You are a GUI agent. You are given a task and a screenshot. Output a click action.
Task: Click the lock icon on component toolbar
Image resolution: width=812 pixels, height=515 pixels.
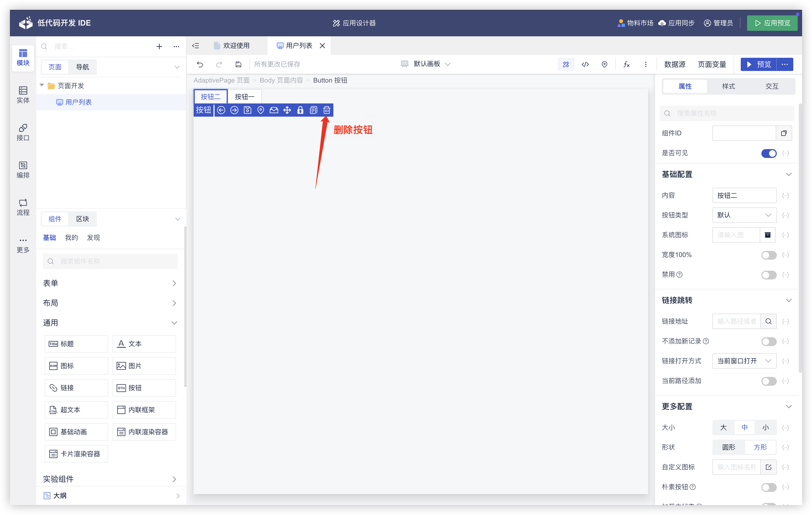point(300,110)
